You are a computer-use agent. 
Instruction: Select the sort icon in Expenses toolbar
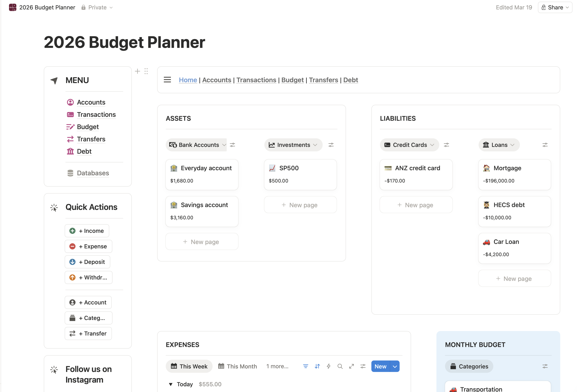317,366
